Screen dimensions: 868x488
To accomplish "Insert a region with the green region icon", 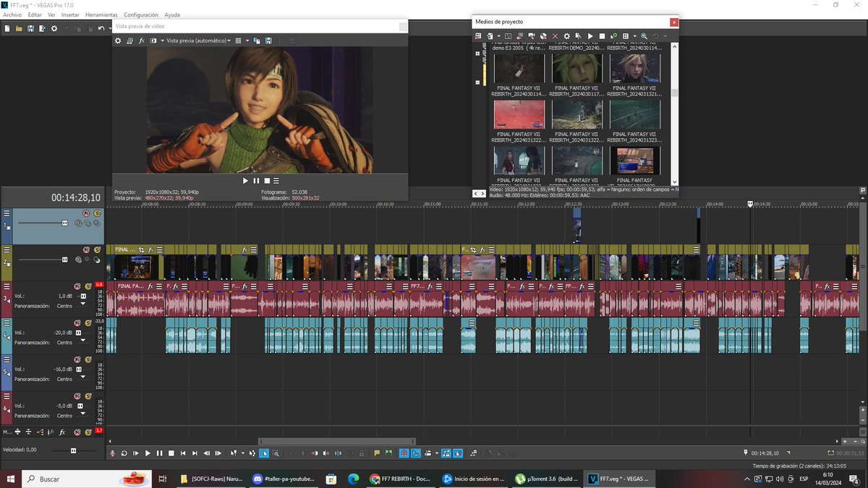I will (388, 453).
